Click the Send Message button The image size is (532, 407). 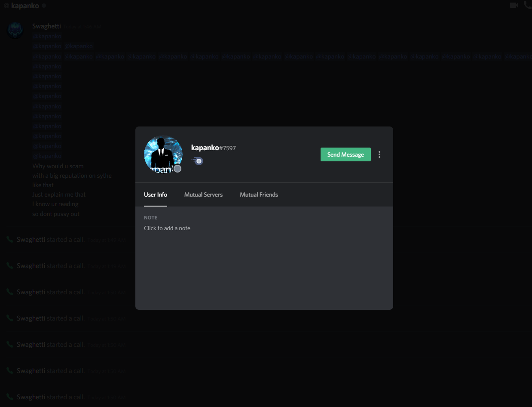tap(345, 154)
